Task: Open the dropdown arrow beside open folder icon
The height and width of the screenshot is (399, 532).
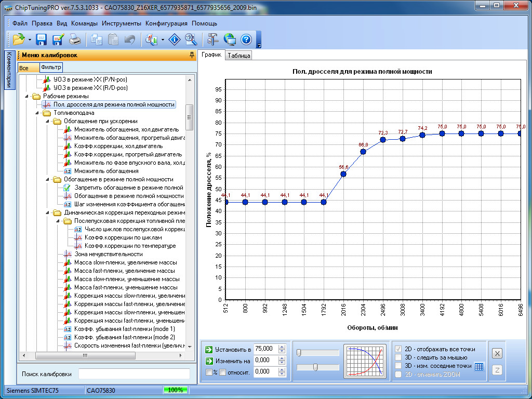Action: (30, 39)
